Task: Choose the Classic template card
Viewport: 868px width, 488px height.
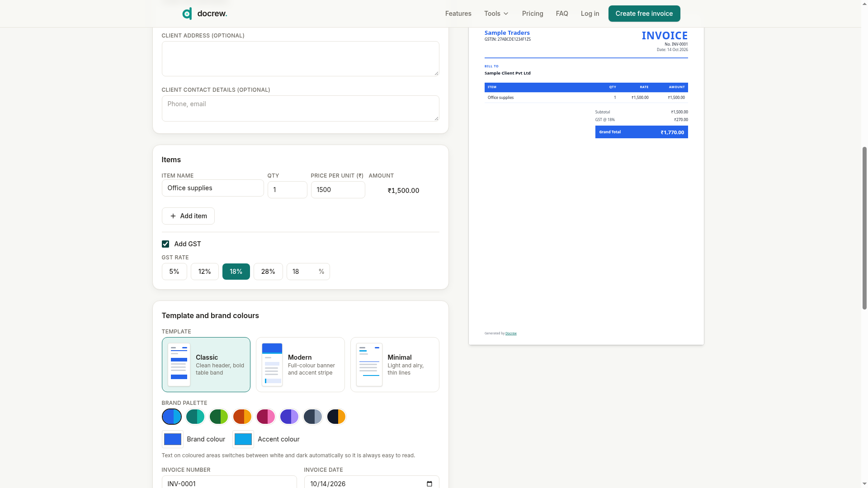Action: (206, 365)
